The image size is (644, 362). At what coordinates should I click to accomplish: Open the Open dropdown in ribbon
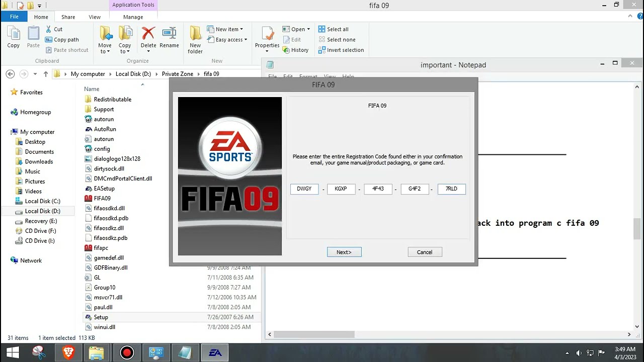point(296,29)
